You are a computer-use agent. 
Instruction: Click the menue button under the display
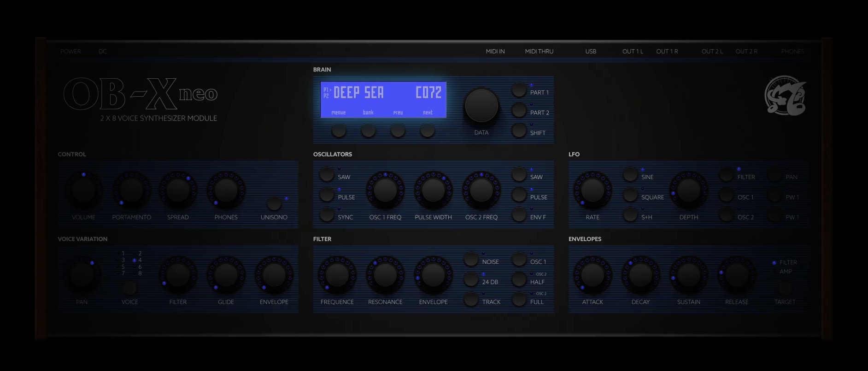point(339,131)
